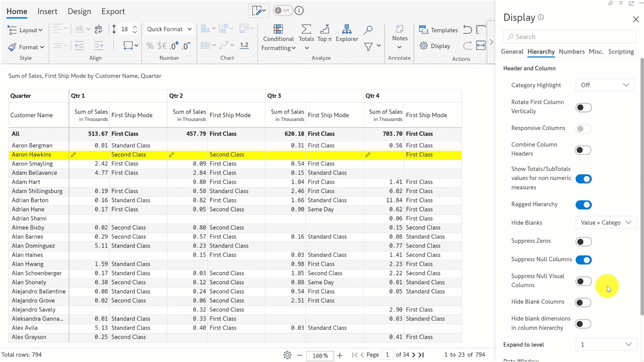Open Category Highlight dropdown

click(604, 85)
